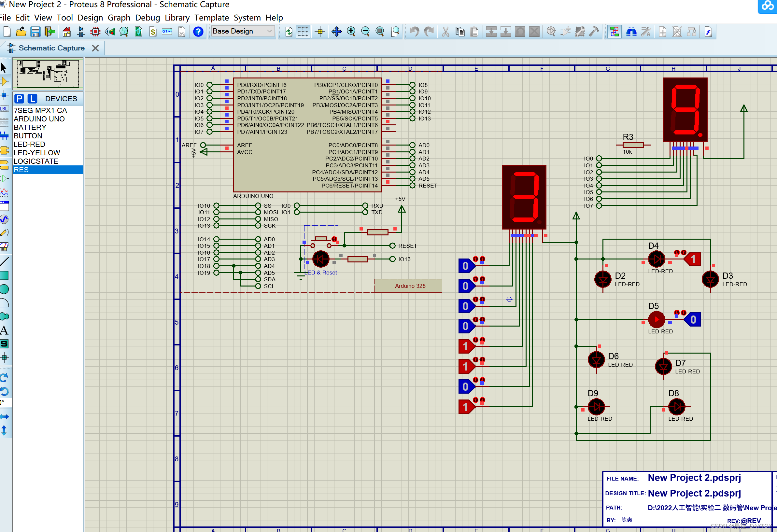
Task: Select ARDUINO UNO in the devices list
Action: click(x=48, y=119)
